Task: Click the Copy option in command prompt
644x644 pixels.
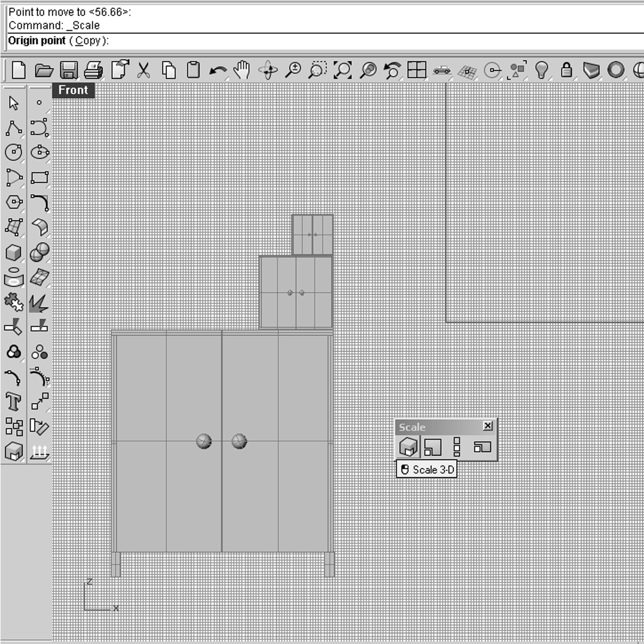Action: (x=88, y=41)
